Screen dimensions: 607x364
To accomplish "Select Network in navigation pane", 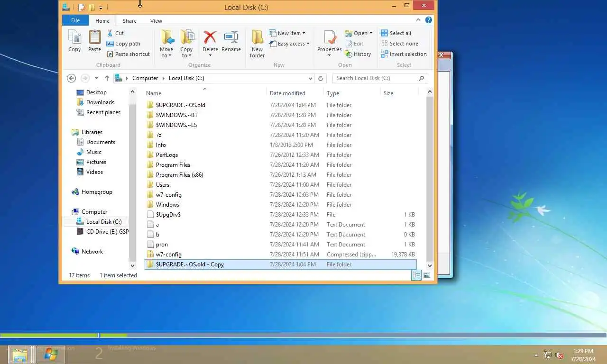I will coord(92,252).
